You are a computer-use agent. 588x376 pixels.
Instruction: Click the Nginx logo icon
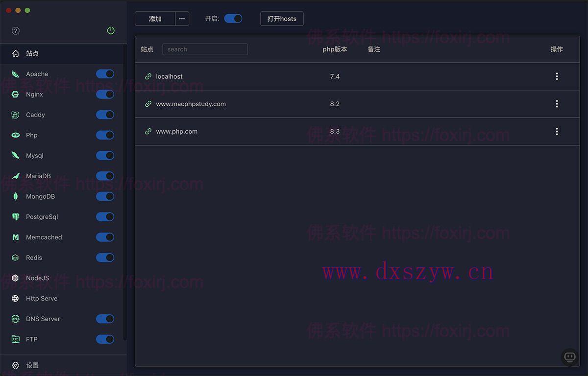(16, 94)
